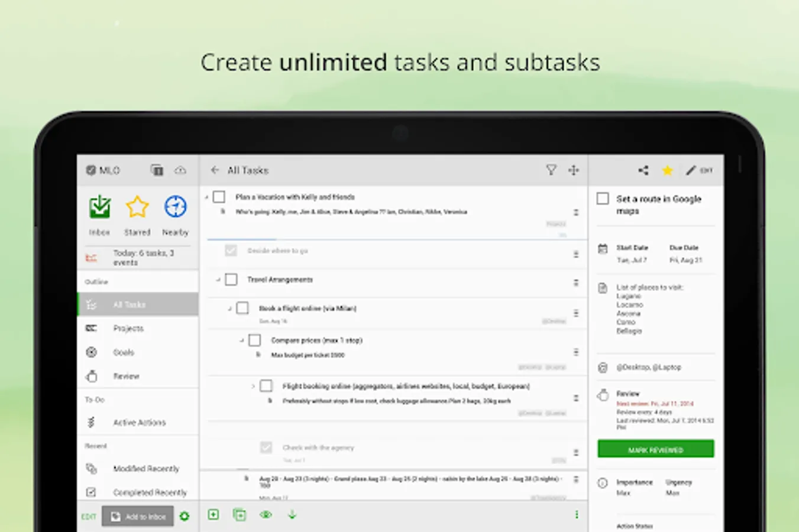Check the Plan a Vacation task checkbox
Screen dimensions: 799x532
(x=219, y=196)
